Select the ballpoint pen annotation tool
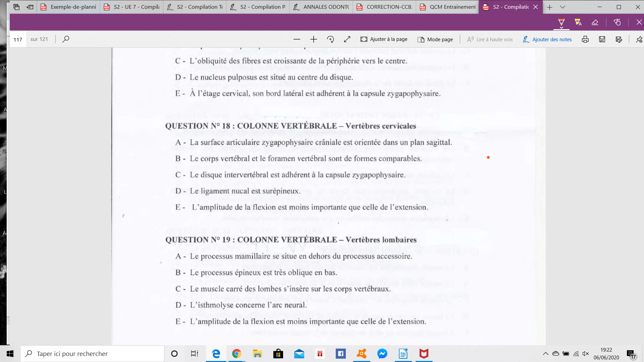Viewport: 644px width, 362px height. click(561, 22)
